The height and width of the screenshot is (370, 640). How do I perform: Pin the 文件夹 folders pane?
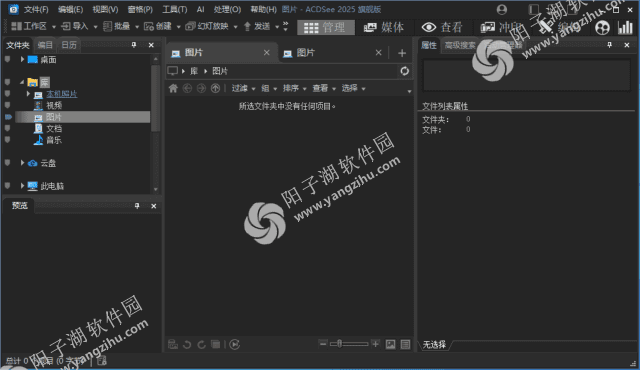tap(134, 45)
